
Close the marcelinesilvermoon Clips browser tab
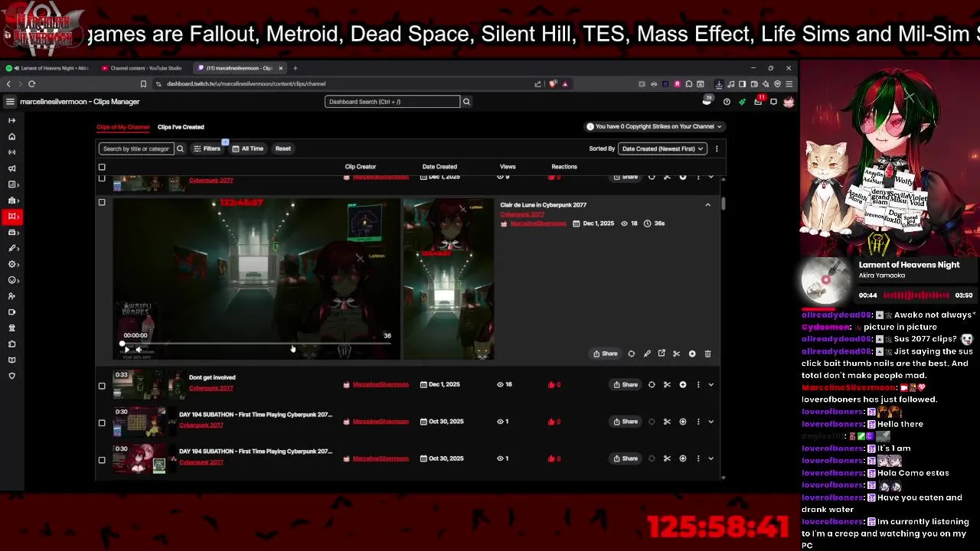(280, 68)
